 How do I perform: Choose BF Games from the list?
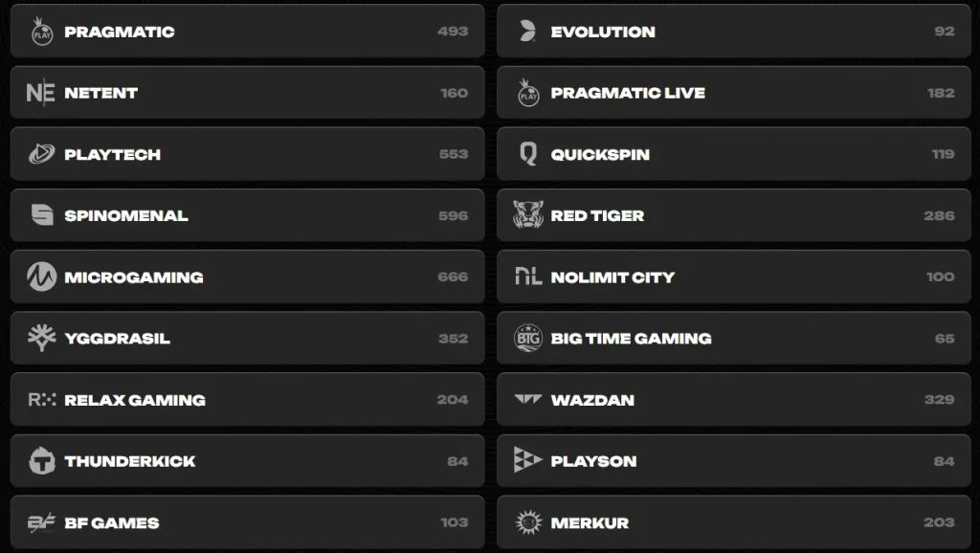[248, 522]
